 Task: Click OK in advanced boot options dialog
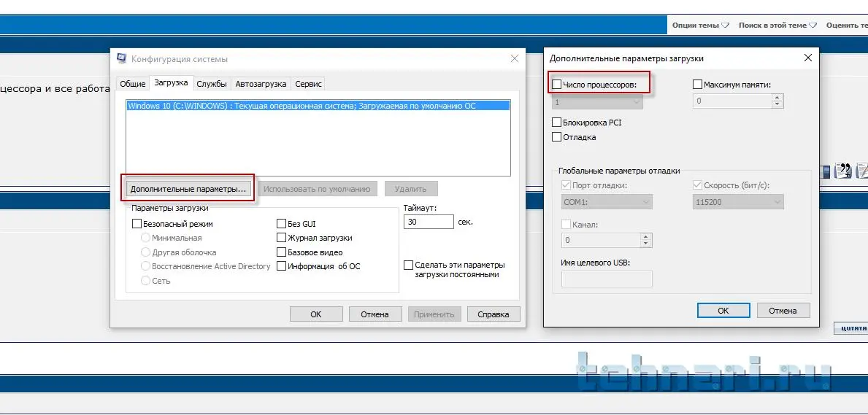[723, 311]
